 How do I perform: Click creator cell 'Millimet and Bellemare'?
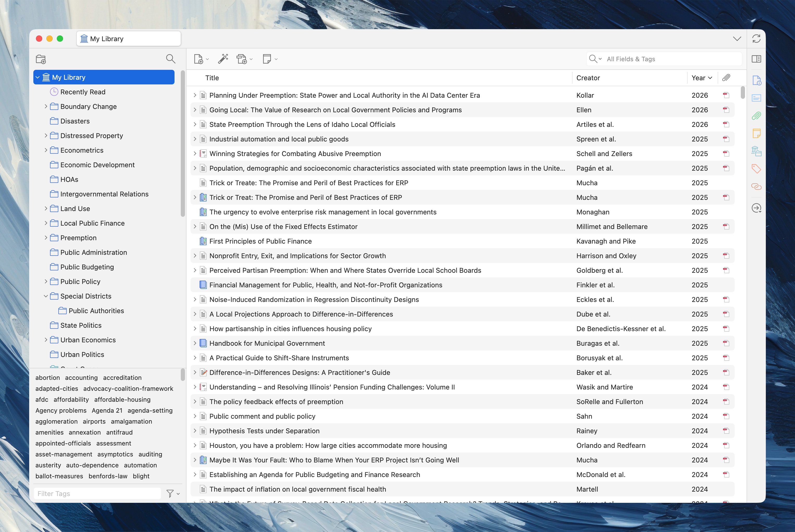(x=612, y=227)
